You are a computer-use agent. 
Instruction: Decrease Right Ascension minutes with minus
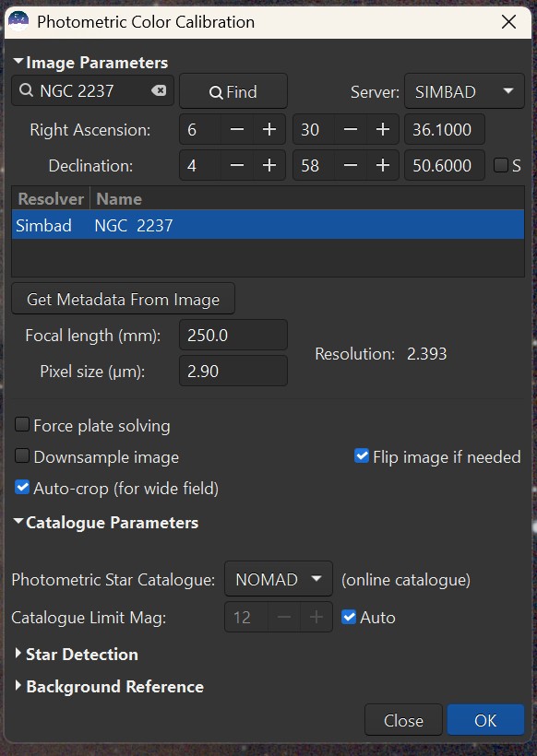click(x=351, y=129)
